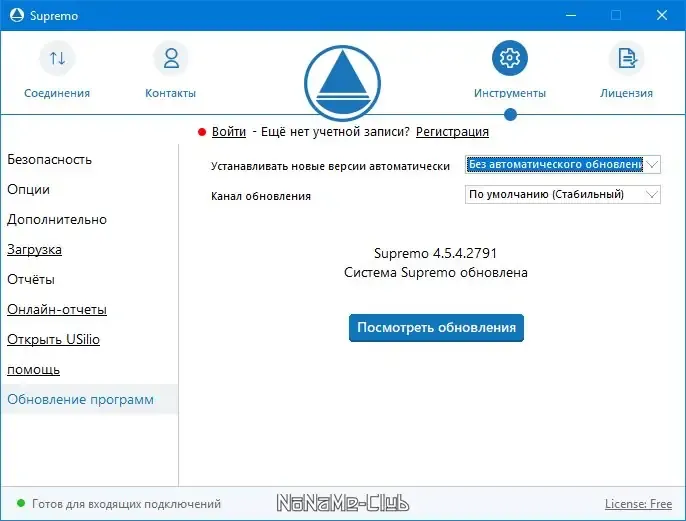Open the помощь link

pos(33,370)
